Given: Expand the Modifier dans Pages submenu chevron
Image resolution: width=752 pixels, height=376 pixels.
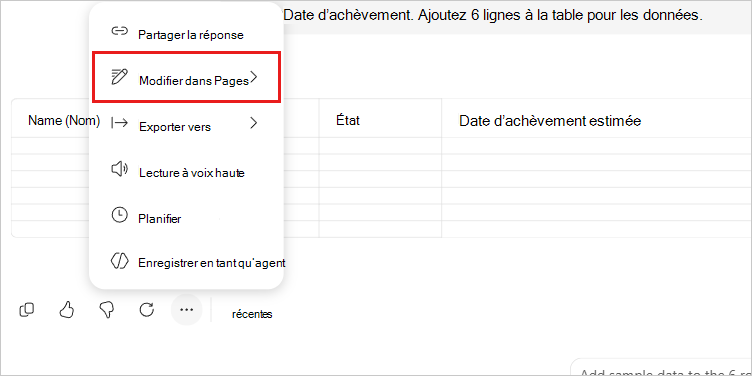Looking at the screenshot, I should coord(254,77).
